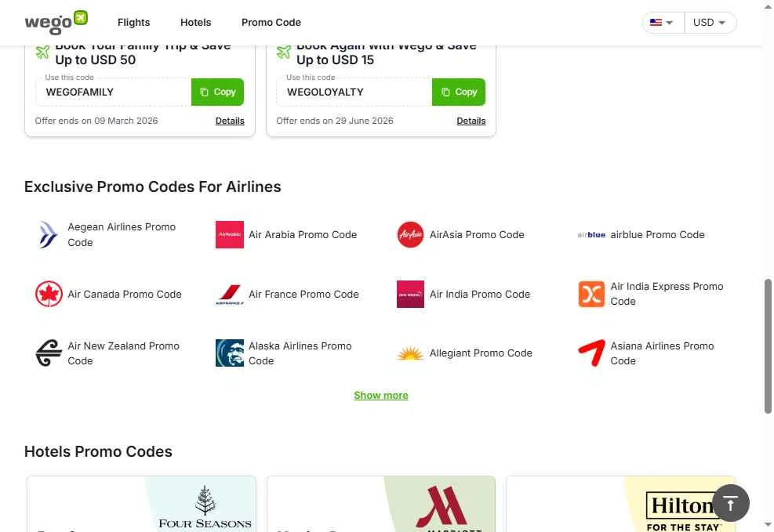Copy the WEGOFAMILY promo code
This screenshot has height=532, width=774.
coord(218,92)
